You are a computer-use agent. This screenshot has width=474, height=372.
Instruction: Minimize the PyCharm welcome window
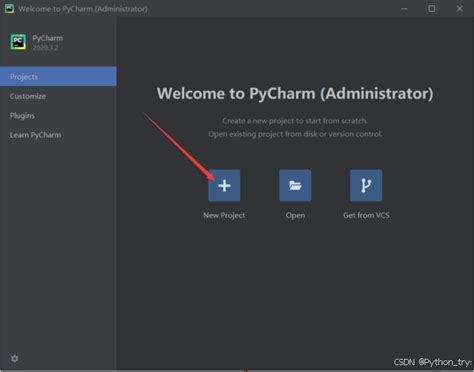(404, 9)
